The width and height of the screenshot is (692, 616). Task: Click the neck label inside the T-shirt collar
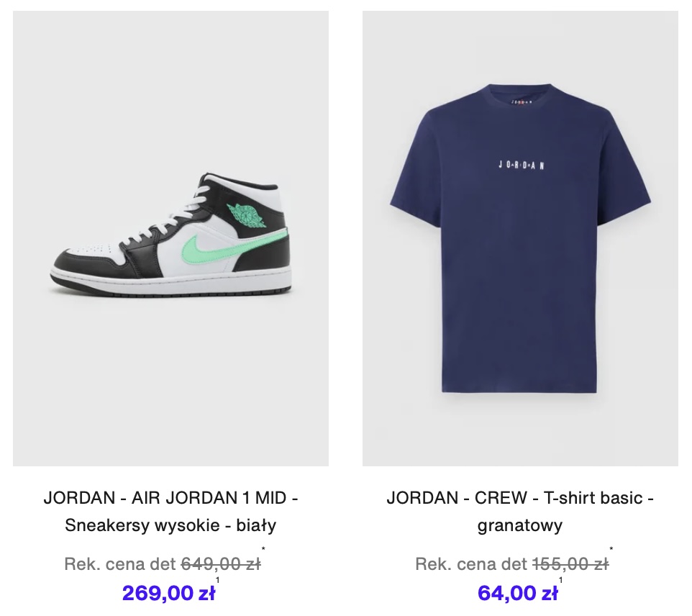pyautogui.click(x=522, y=102)
